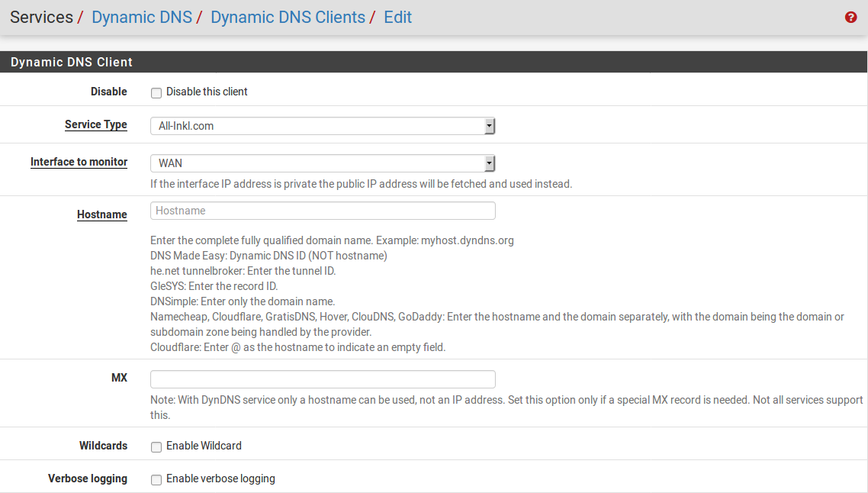
Task: Go to Dynamic DNS breadcrumb link
Action: tap(142, 18)
